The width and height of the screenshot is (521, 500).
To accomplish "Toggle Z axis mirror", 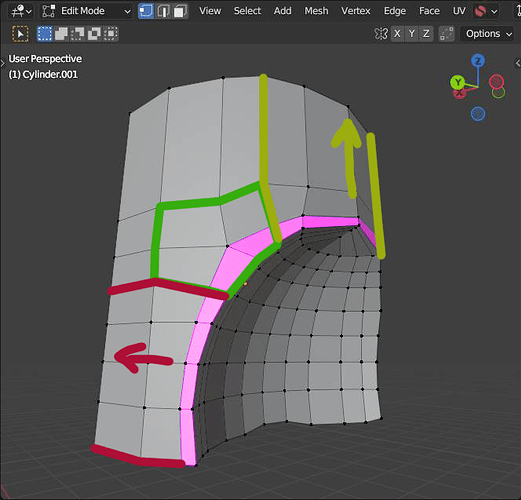I will [x=426, y=34].
